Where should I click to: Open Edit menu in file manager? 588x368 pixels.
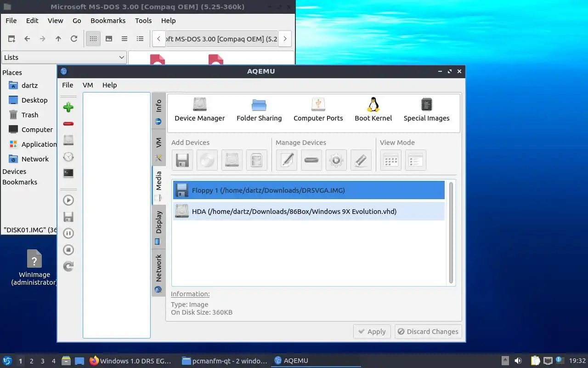tap(32, 21)
